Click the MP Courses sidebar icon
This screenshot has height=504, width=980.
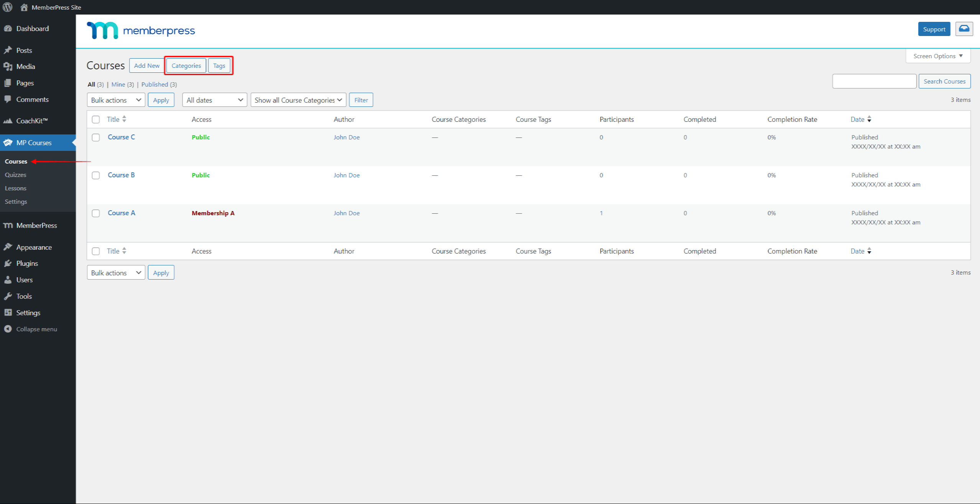[x=8, y=142]
